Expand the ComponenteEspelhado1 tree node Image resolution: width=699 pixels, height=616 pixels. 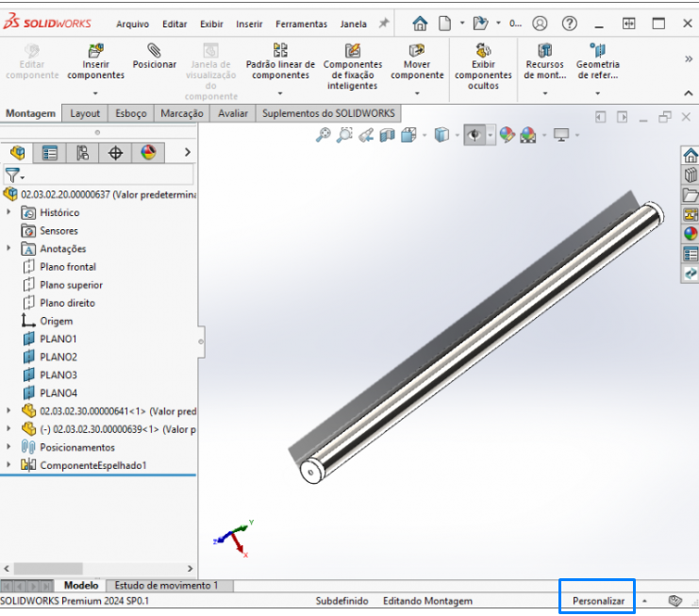[x=9, y=465]
